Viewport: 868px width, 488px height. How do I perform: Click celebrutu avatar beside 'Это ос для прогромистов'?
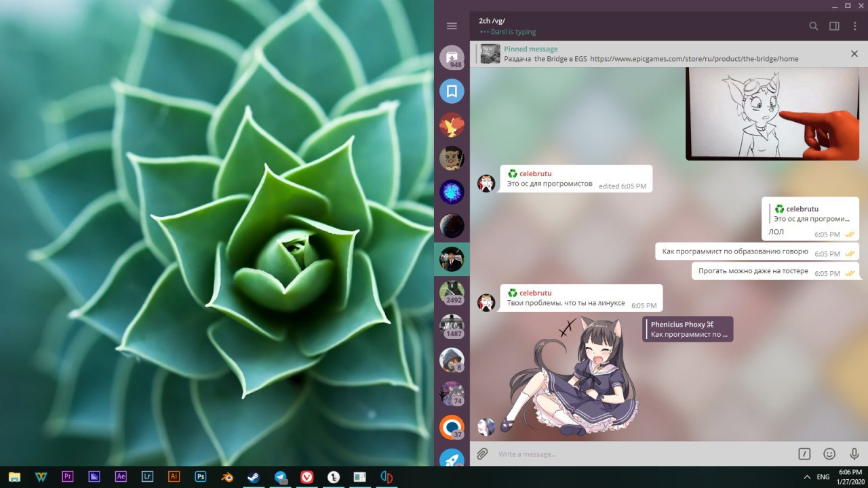(486, 183)
